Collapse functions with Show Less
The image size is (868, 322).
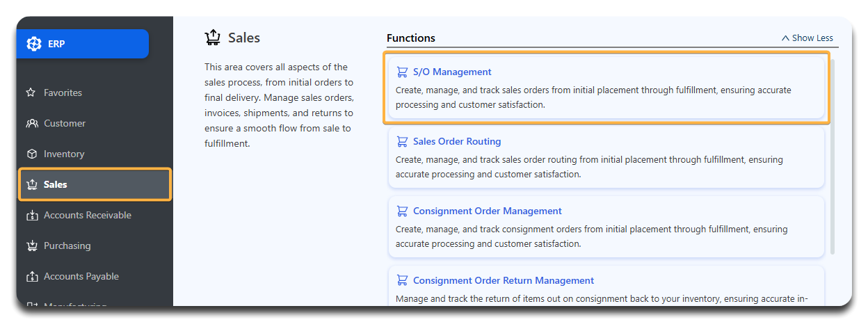807,38
